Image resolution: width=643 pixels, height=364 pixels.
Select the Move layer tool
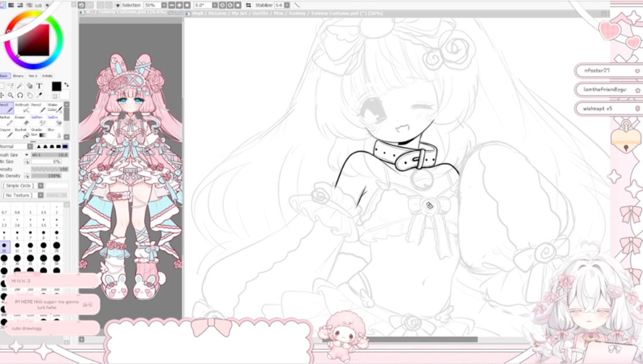click(x=2, y=95)
